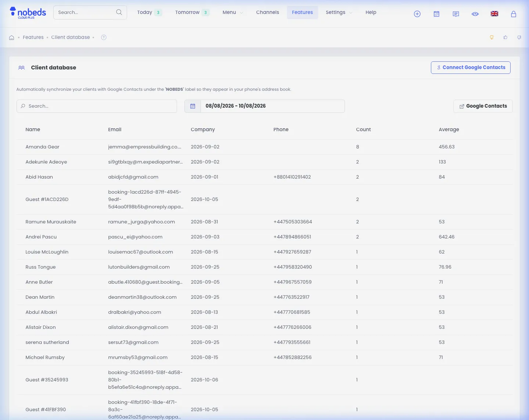The image size is (529, 420).
Task: Click average value 76.96
Action: pos(445,267)
